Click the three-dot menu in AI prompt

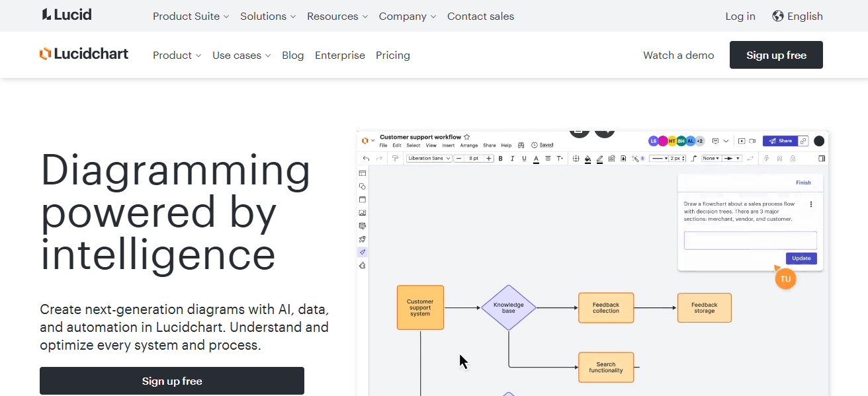coord(811,204)
